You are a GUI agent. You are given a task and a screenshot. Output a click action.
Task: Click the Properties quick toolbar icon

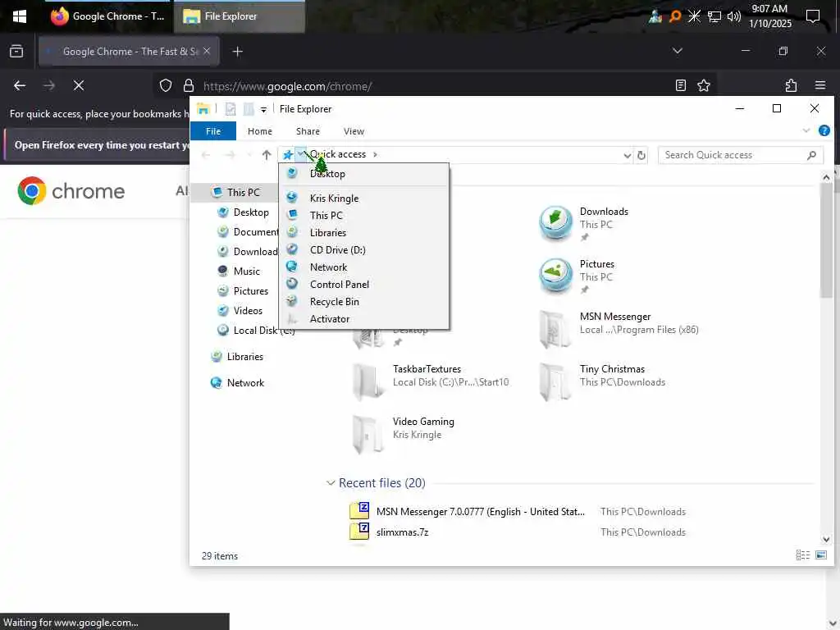tap(231, 109)
